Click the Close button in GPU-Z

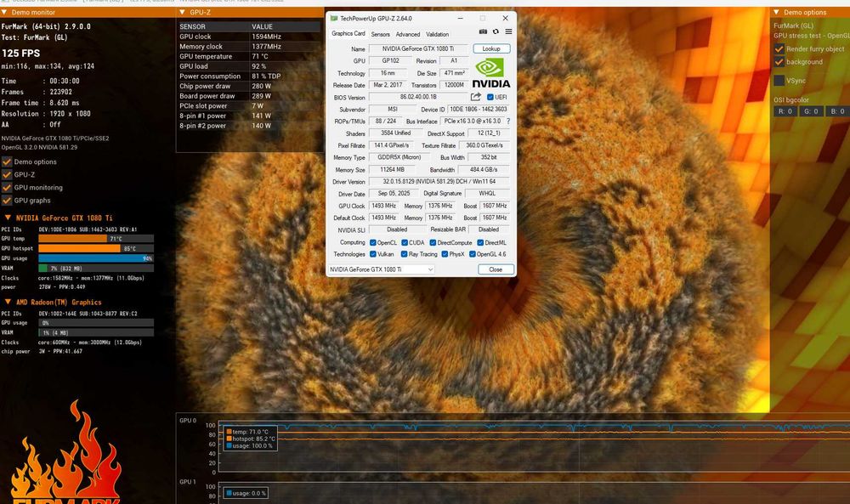click(496, 269)
